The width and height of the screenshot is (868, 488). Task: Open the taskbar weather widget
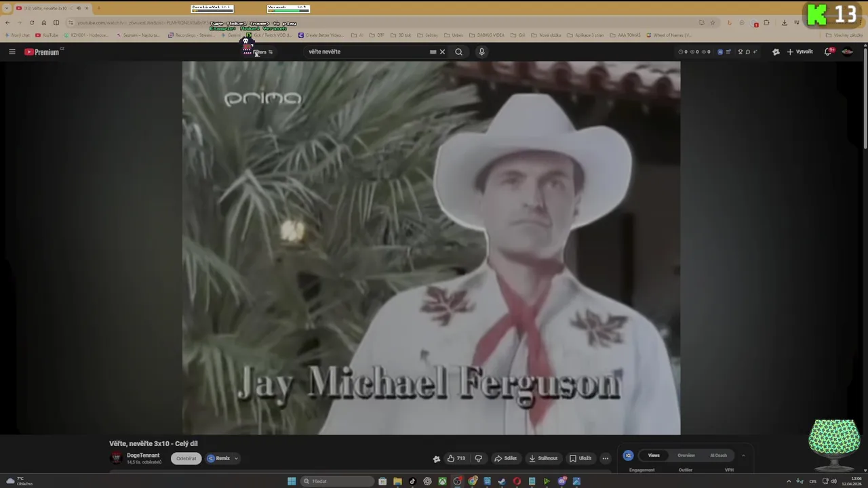[x=19, y=481]
